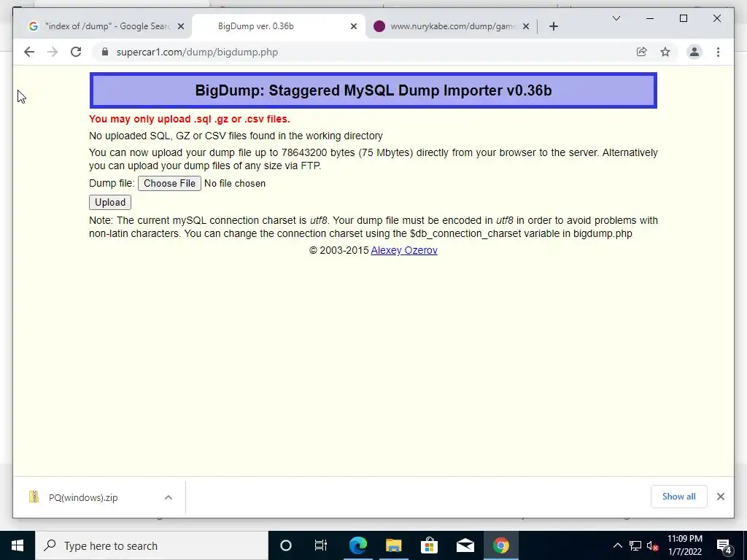Click the muted volume tray icon
This screenshot has height=560, width=747.
652,545
